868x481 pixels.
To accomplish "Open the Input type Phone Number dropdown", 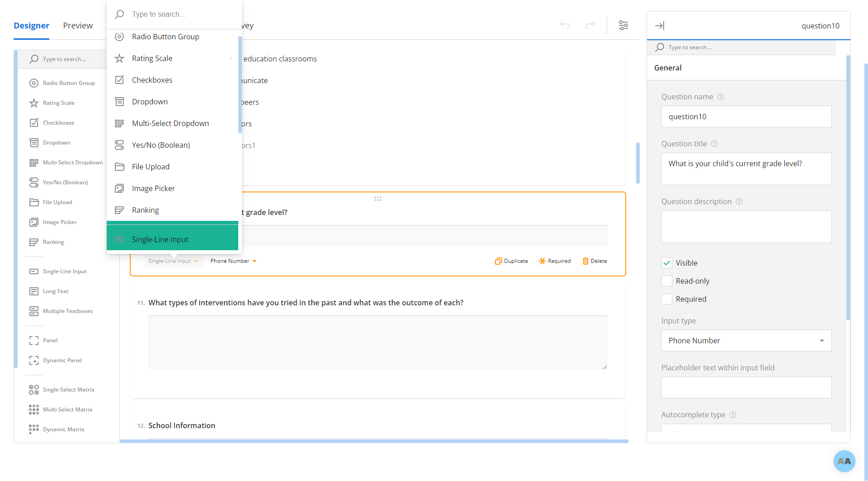I will coord(746,341).
